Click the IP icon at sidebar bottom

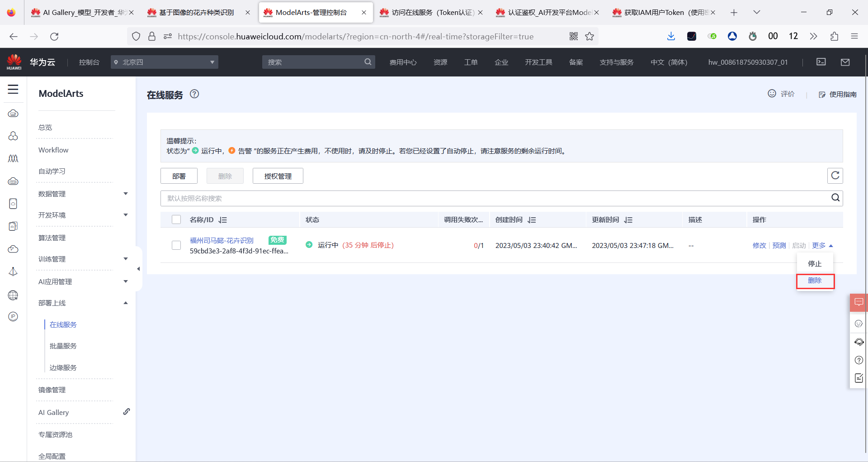13,316
